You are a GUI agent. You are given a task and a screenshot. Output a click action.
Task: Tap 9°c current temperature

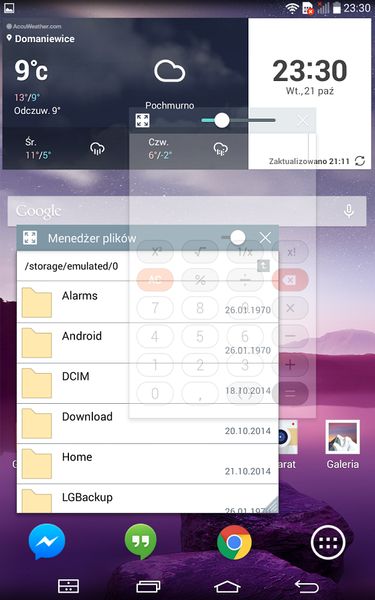click(x=31, y=71)
